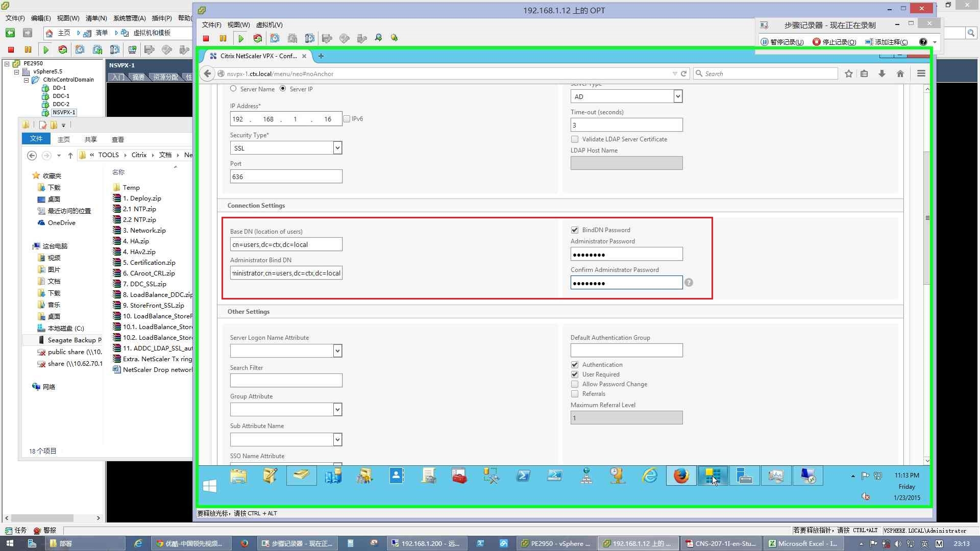
Task: Open host Windows Start button
Action: pyautogui.click(x=10, y=543)
